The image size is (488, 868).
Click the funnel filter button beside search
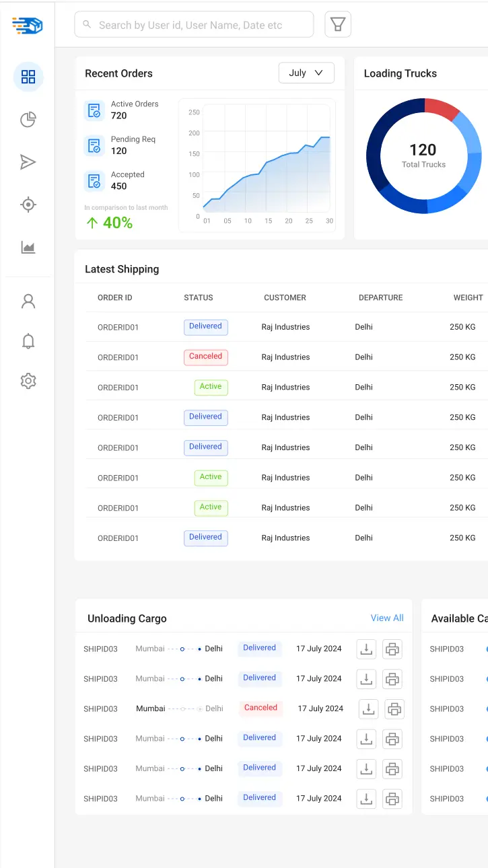tap(338, 25)
